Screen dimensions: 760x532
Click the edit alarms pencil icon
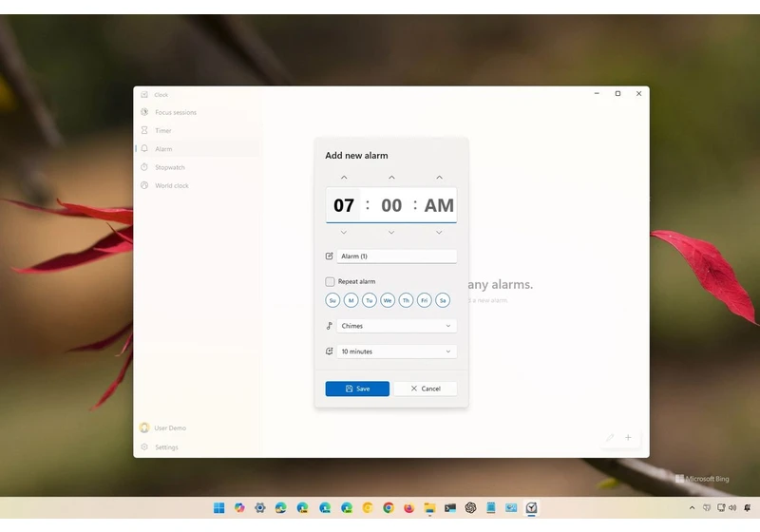click(x=610, y=438)
